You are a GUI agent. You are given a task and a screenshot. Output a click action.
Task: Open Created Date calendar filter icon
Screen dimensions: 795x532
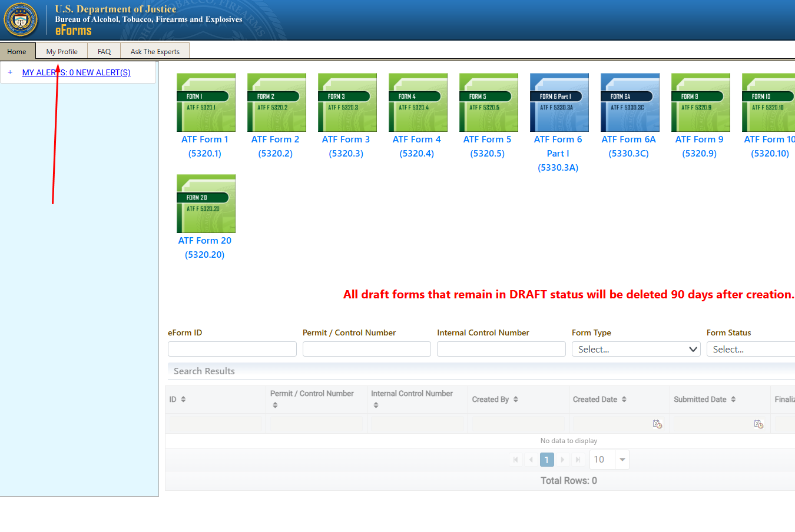click(657, 424)
